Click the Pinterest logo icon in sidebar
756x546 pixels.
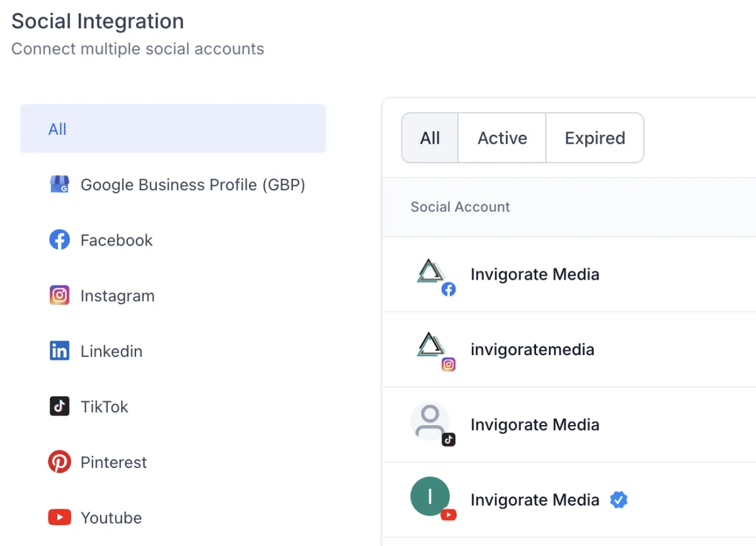pyautogui.click(x=59, y=462)
